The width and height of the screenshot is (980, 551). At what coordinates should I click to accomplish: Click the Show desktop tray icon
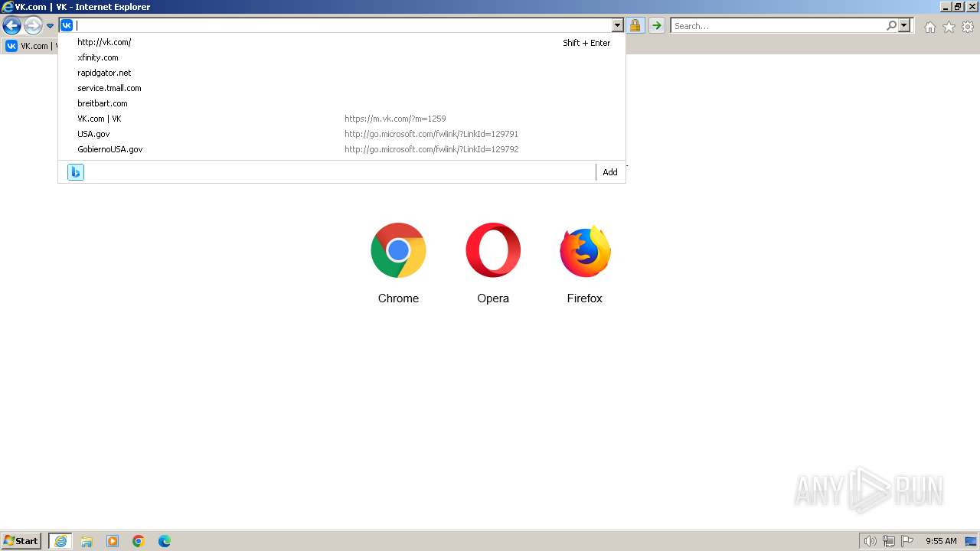pos(971,541)
